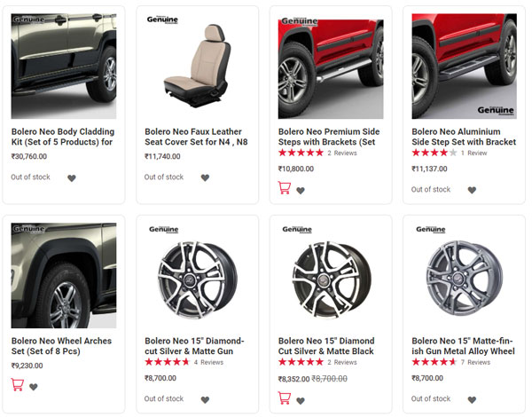Image resolution: width=532 pixels, height=417 pixels.
Task: View 4 Reviews for Diamond-cut Silver & Matte Gun wheel
Action: point(208,362)
